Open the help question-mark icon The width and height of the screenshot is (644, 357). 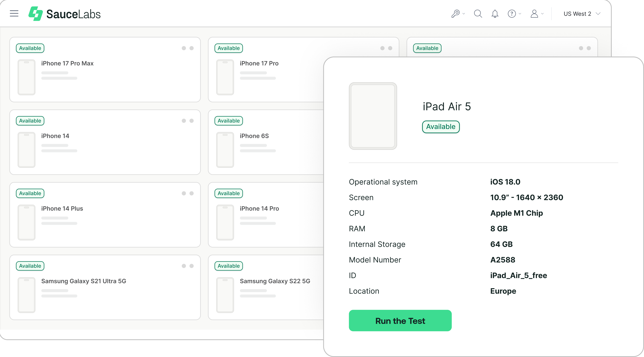[x=512, y=13]
